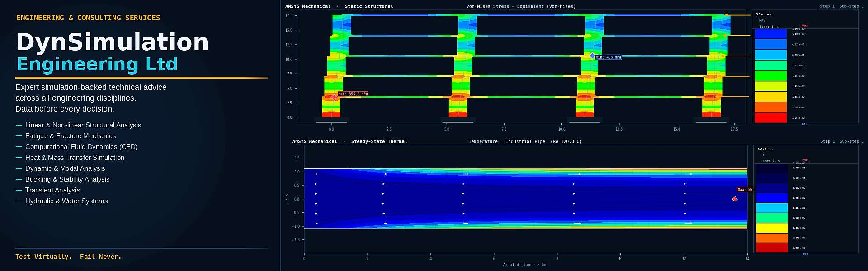Pick the yellow swatch in stress legend
This screenshot has width=868, height=271.
tap(771, 97)
